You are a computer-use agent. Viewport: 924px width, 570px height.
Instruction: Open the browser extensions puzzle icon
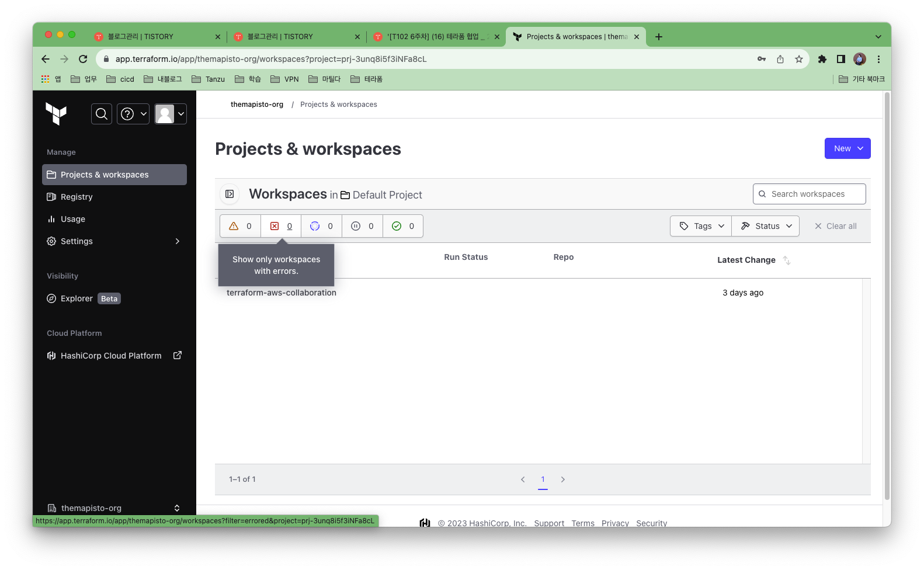click(x=822, y=59)
